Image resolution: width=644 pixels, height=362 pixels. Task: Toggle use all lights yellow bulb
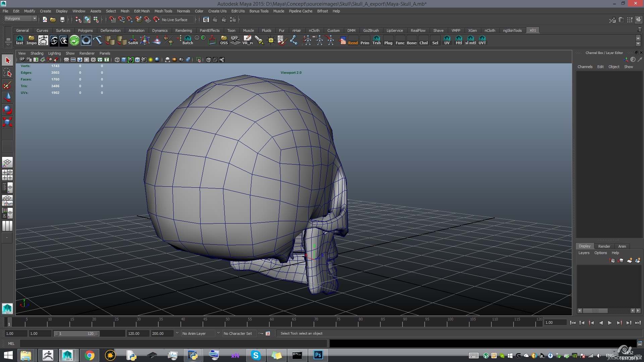151,60
